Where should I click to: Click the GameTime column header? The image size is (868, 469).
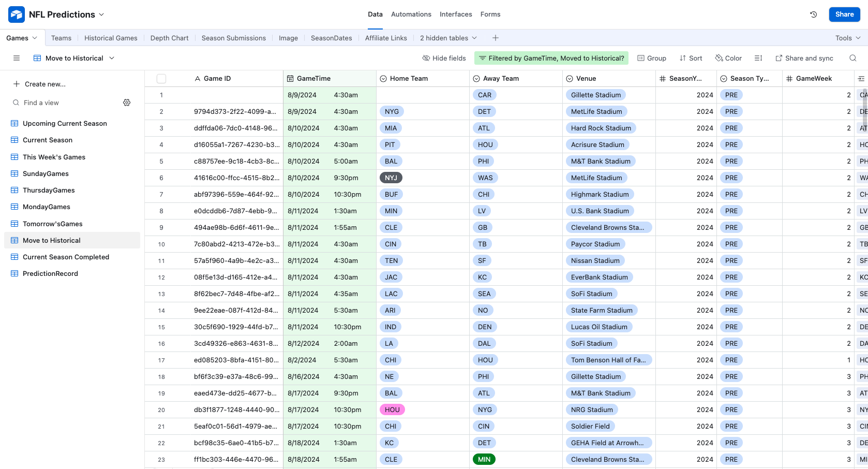pos(330,79)
